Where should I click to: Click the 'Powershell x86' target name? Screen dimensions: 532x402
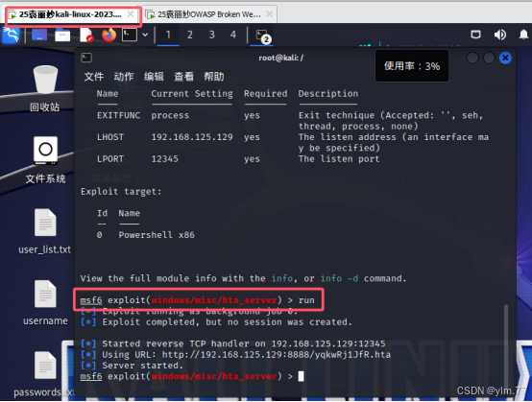157,235
